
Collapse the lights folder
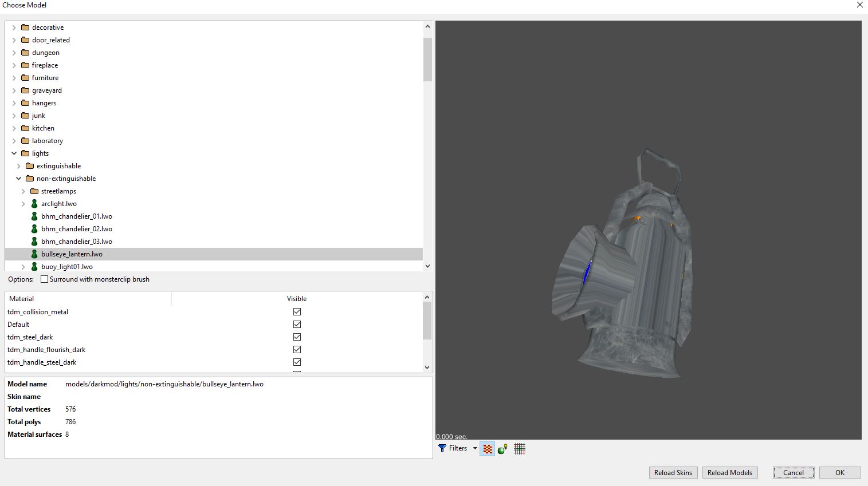[14, 153]
